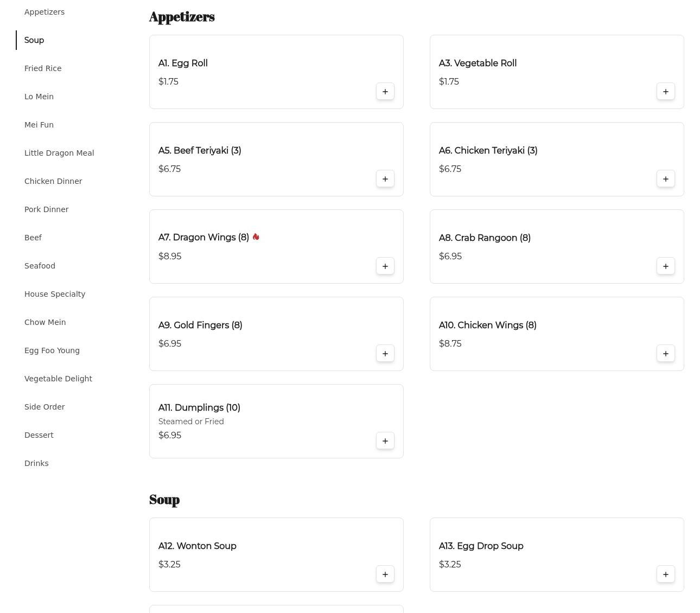
Task: Click plus icon for A3. Vegetable Roll
Action: [x=665, y=92]
